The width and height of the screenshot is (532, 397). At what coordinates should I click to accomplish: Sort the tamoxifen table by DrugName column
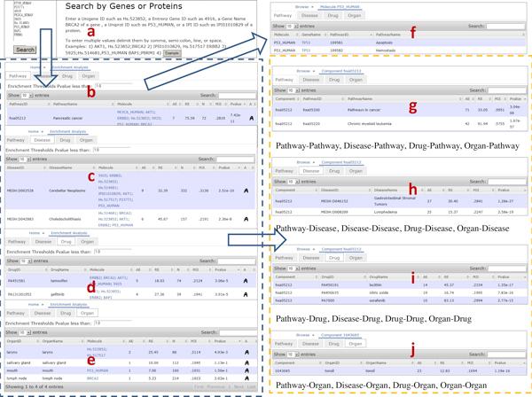59,269
